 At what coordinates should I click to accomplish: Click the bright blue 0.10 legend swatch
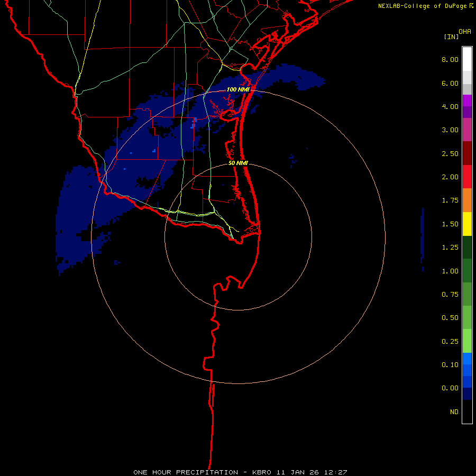[x=467, y=359]
